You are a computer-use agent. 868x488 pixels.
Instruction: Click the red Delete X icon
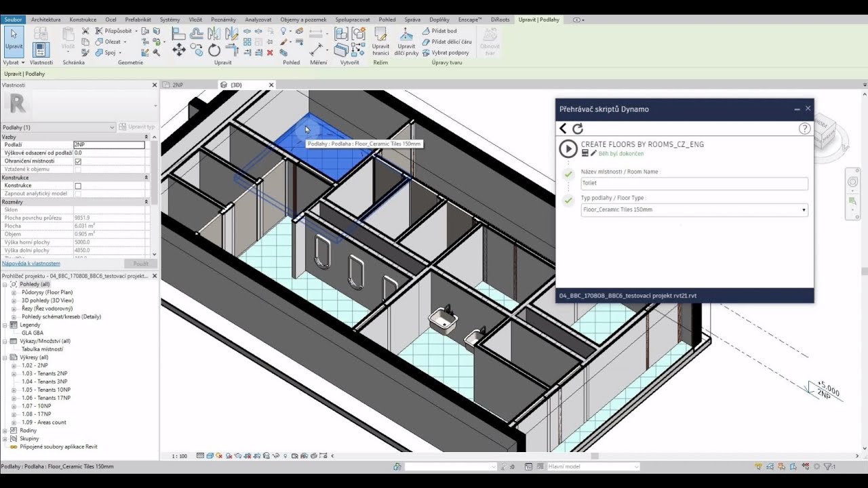270,52
